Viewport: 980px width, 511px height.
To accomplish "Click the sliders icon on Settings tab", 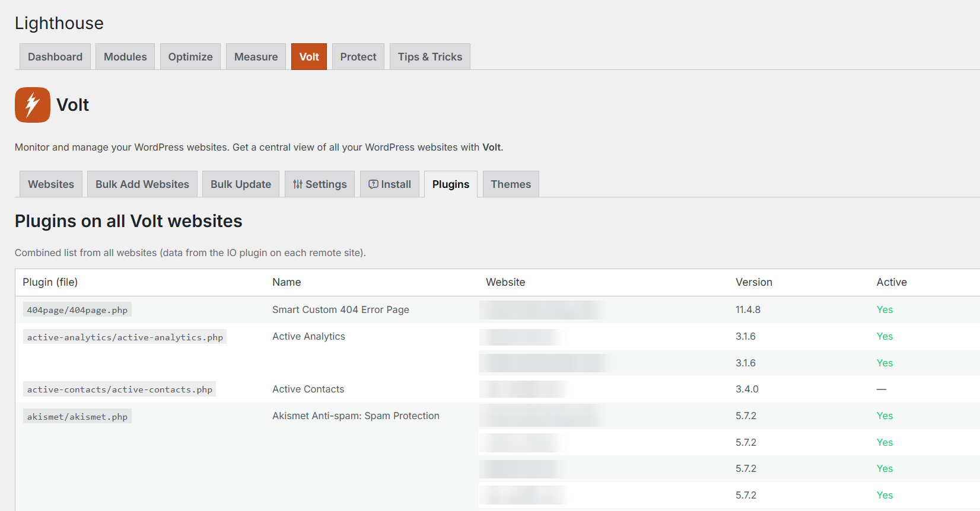I will tap(298, 184).
